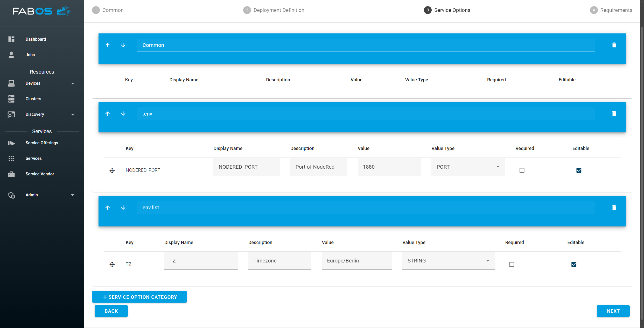Click the NEXT button
Image resolution: width=644 pixels, height=328 pixels.
(x=613, y=311)
